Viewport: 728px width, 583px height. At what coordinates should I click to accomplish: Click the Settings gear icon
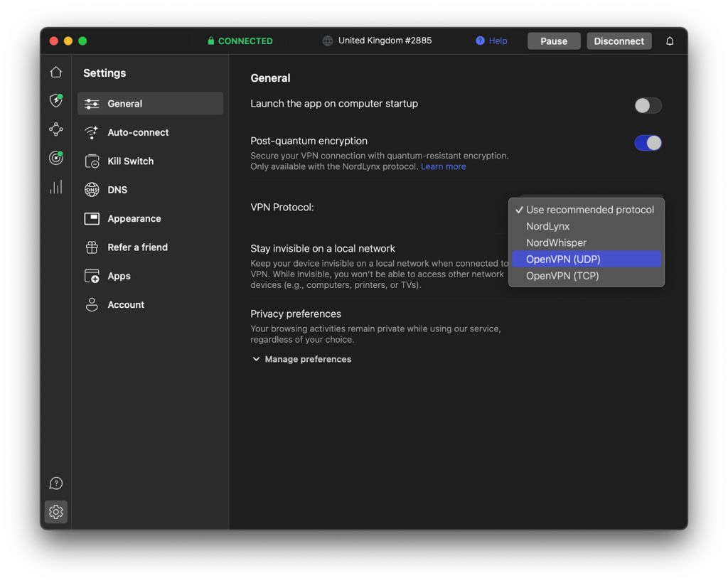[55, 511]
